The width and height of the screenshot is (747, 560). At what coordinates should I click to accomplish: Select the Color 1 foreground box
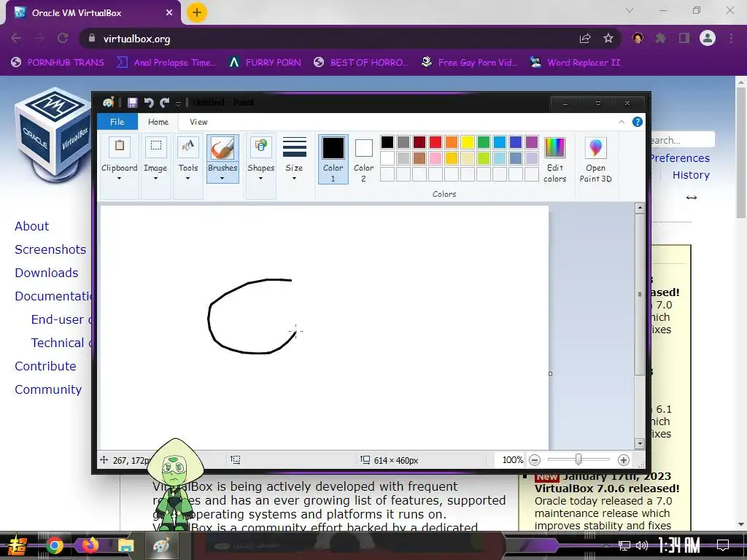(333, 159)
